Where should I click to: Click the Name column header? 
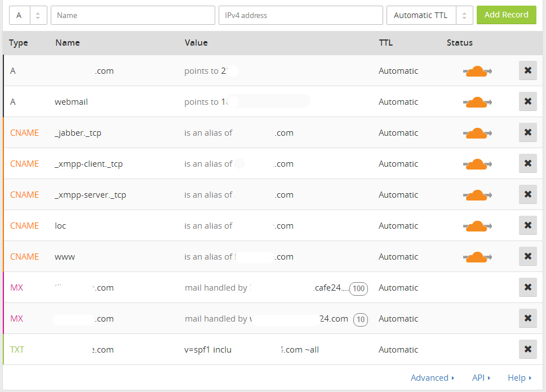(68, 43)
